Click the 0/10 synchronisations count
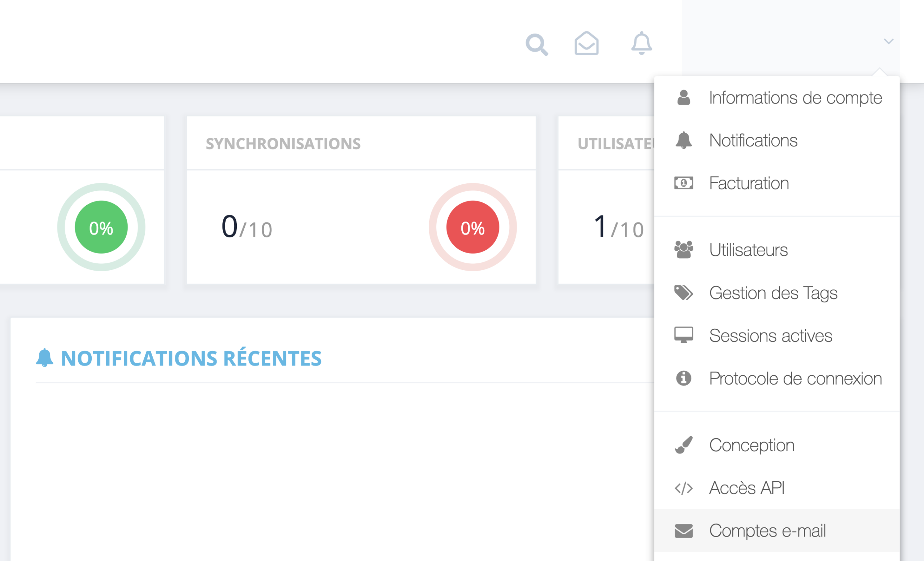The height and width of the screenshot is (561, 924). [247, 227]
